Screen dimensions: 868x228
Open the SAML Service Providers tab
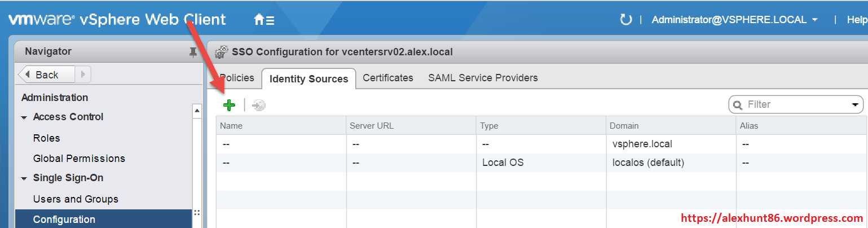(x=483, y=78)
